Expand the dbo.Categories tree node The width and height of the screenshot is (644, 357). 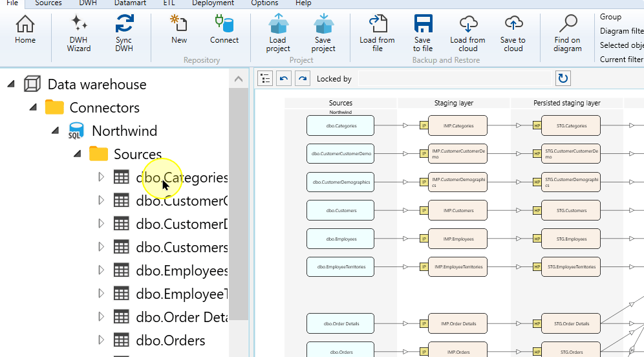point(101,177)
